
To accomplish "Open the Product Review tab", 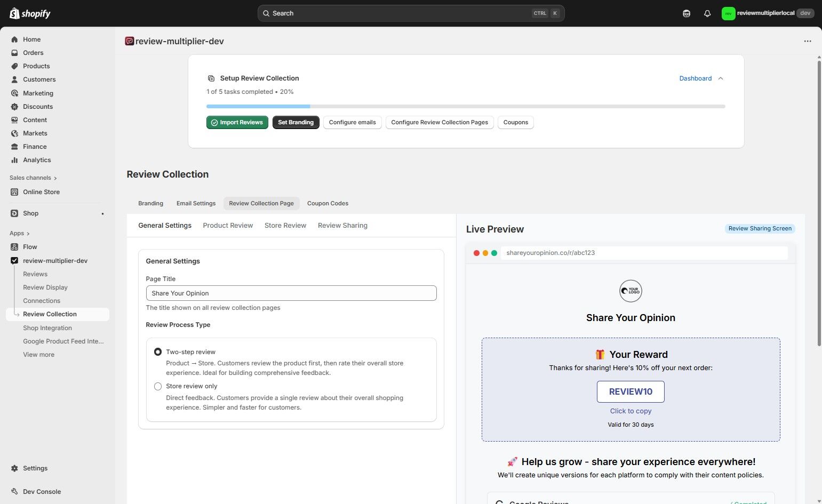I will click(x=228, y=225).
